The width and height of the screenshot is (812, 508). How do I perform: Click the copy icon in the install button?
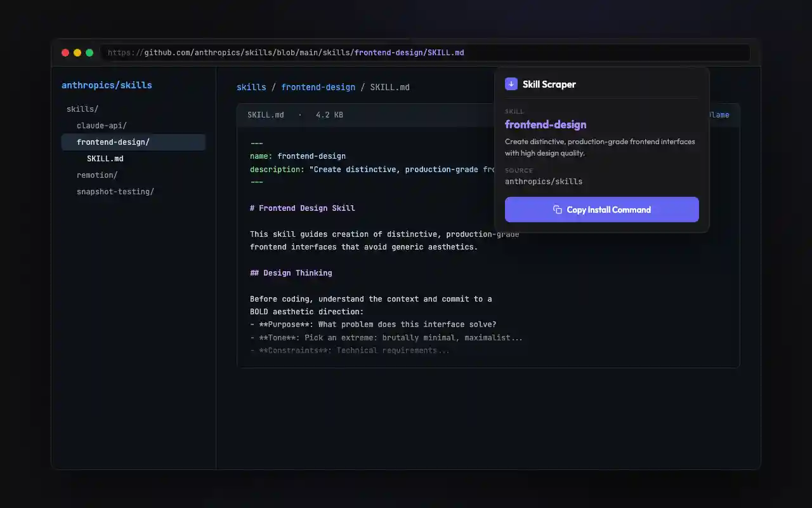point(557,210)
